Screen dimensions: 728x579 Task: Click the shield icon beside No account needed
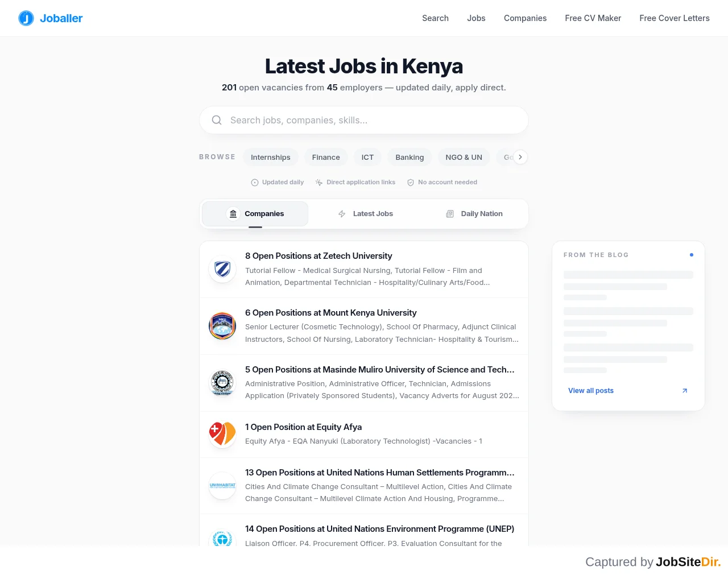[x=411, y=183]
